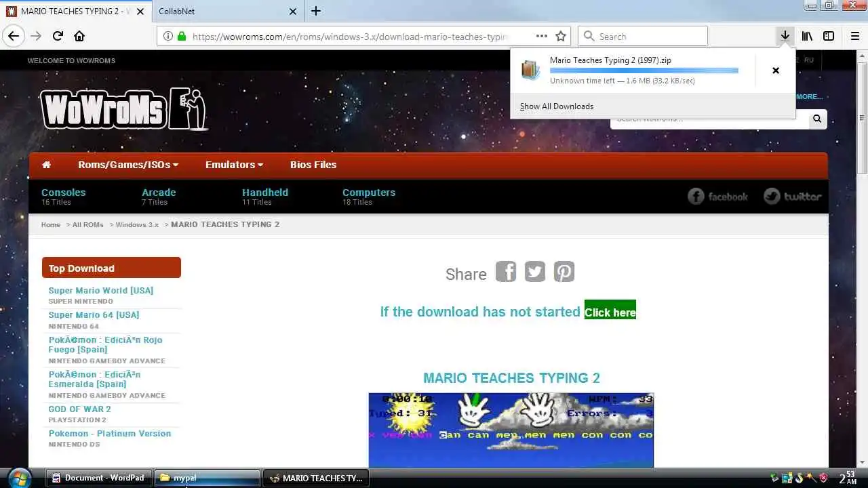868x488 pixels.
Task: Click All ROMs in the breadcrumb
Action: pyautogui.click(x=88, y=225)
